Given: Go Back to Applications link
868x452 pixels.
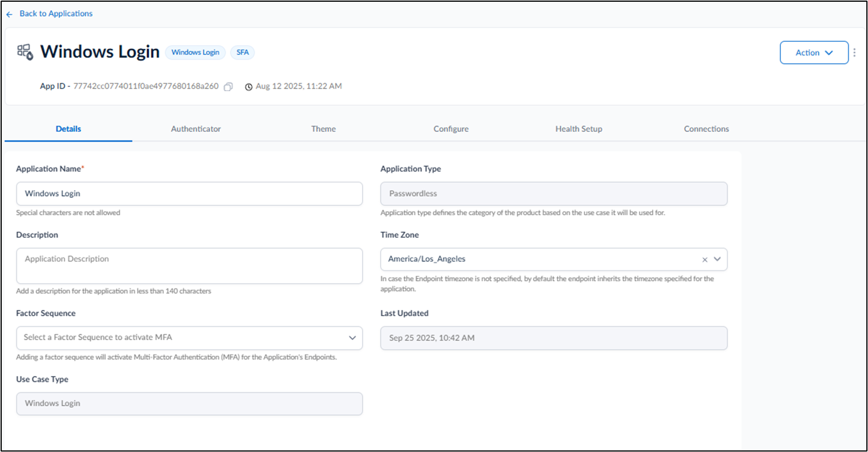Looking at the screenshot, I should tap(56, 13).
